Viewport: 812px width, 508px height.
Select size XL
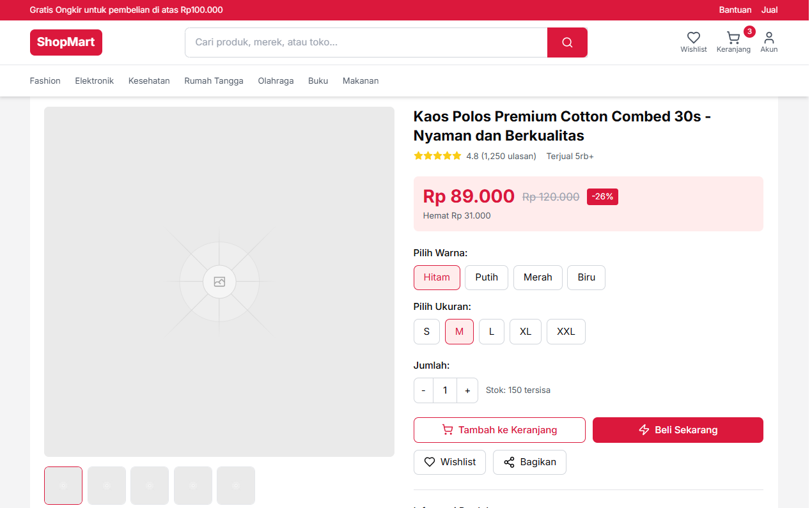point(526,332)
